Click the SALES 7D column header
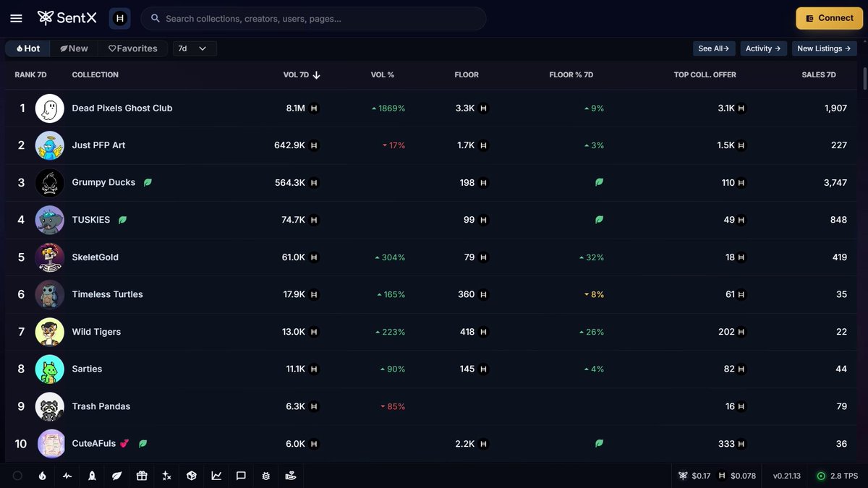 click(x=819, y=74)
